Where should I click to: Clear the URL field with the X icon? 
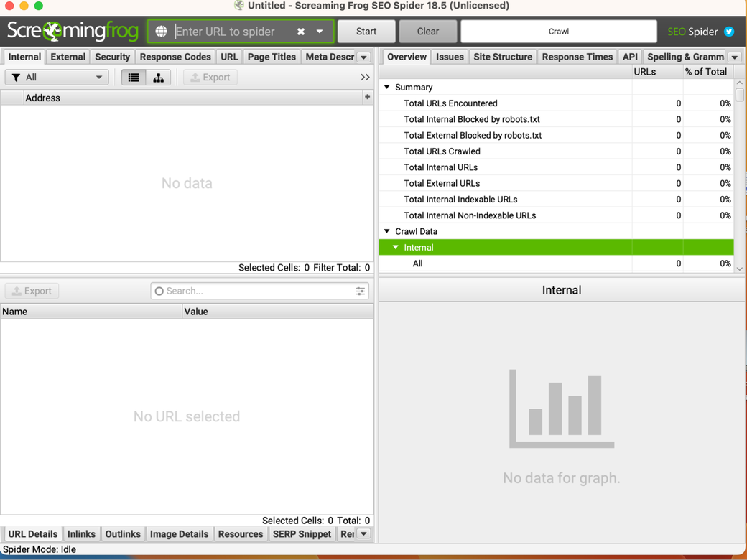click(301, 32)
